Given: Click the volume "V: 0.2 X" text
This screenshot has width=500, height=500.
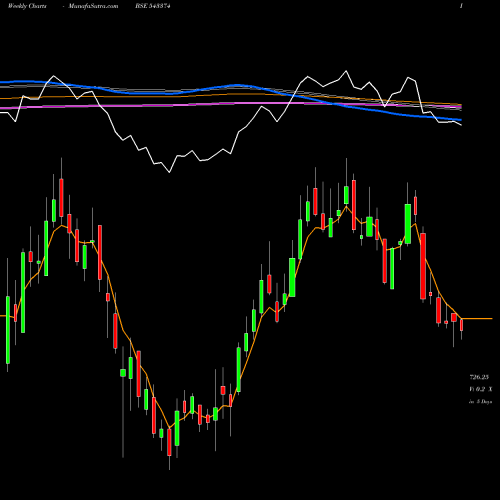Looking at the screenshot, I should [481, 389].
